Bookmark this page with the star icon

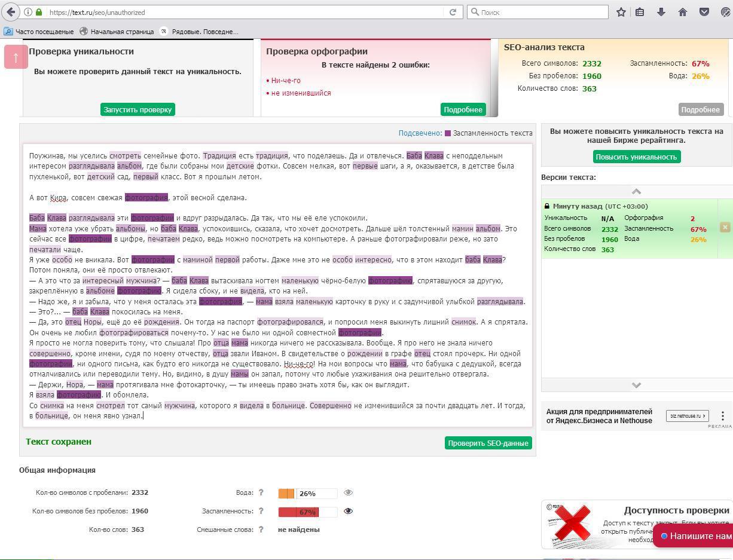[x=621, y=12]
